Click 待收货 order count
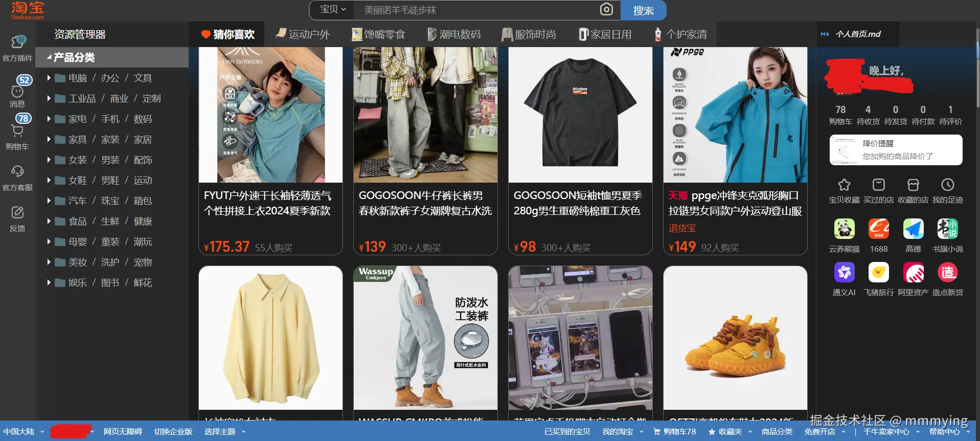 pos(868,115)
